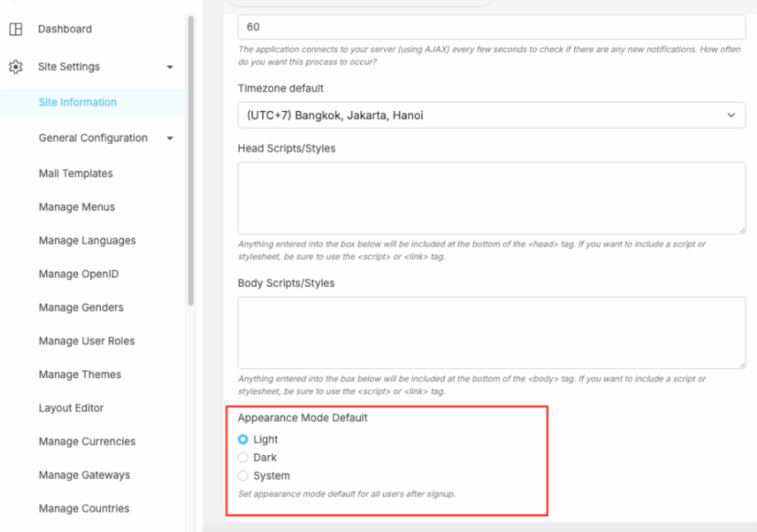Choose the System appearance mode radio
Image resolution: width=757 pixels, height=532 pixels.
pyautogui.click(x=243, y=476)
